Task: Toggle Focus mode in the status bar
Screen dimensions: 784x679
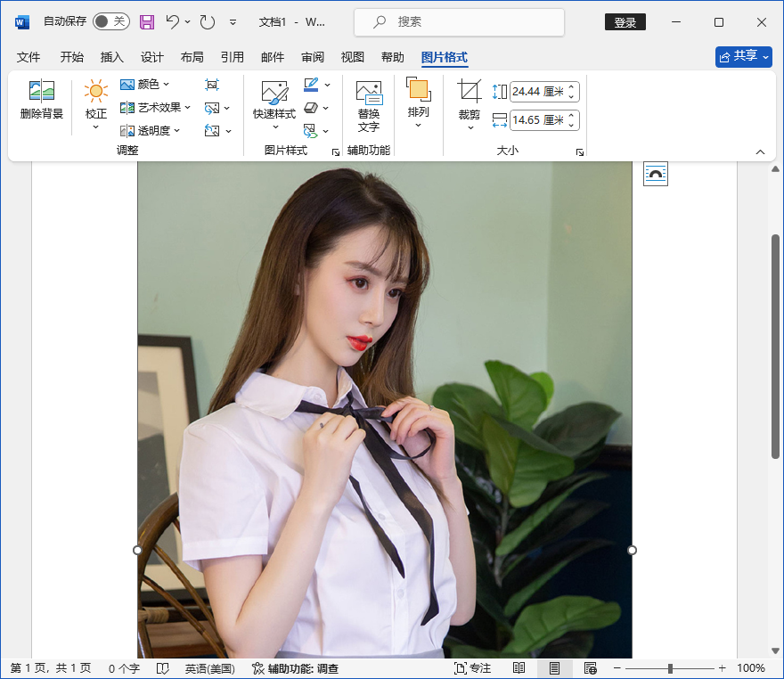Action: [x=472, y=667]
